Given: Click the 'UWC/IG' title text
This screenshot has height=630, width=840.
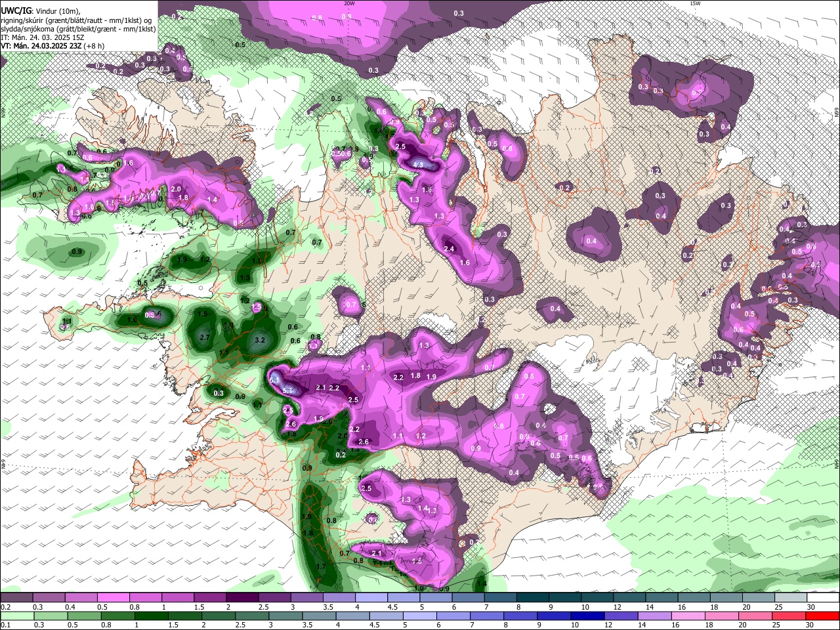Looking at the screenshot, I should pos(16,10).
